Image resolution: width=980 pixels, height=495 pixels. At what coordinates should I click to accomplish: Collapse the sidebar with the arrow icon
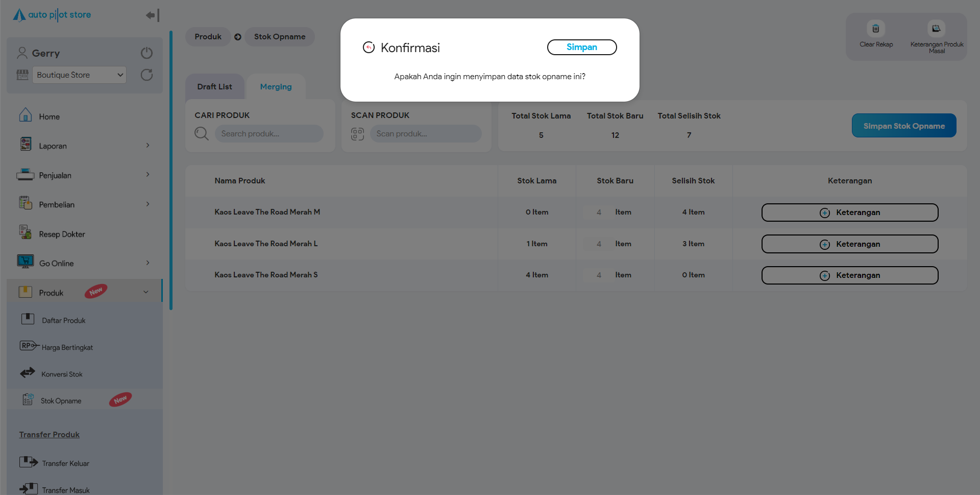point(152,15)
